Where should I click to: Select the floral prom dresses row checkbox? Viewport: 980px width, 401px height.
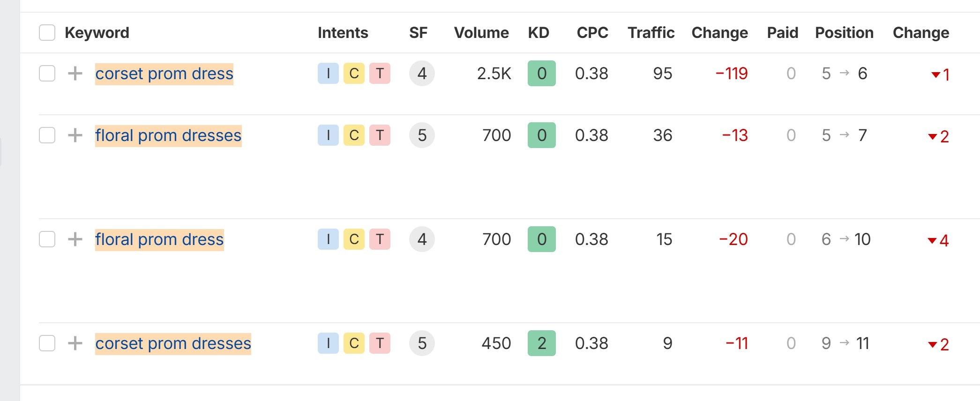[x=47, y=135]
